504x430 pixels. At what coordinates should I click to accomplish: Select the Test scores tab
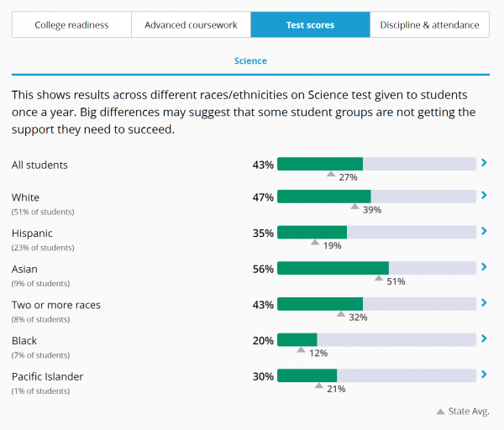click(x=310, y=25)
